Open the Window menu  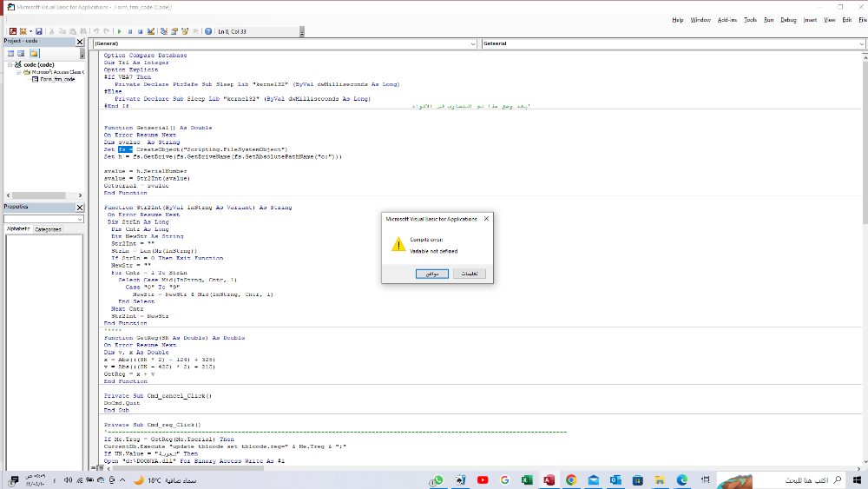point(700,20)
